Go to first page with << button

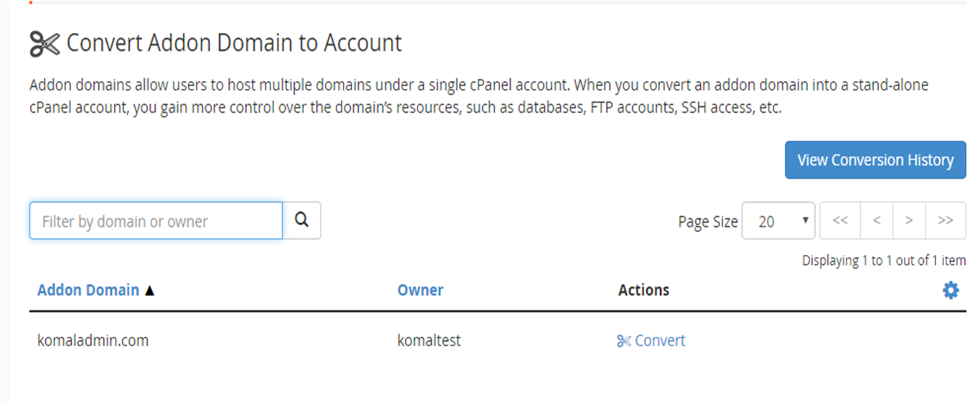pyautogui.click(x=840, y=220)
